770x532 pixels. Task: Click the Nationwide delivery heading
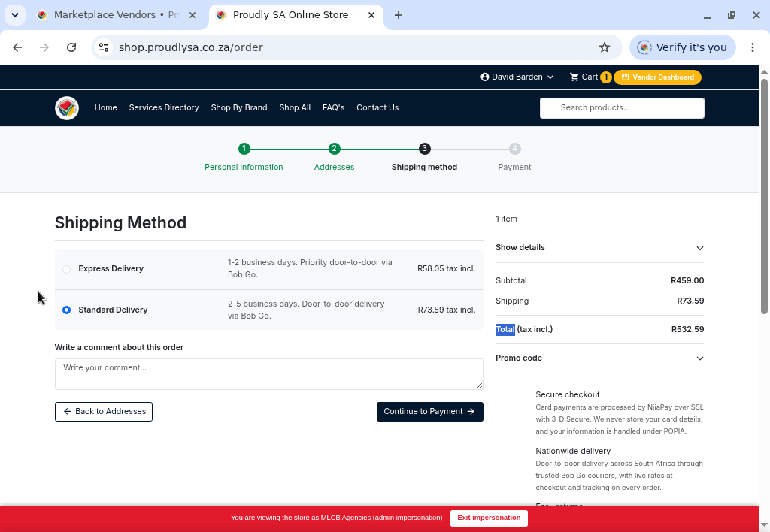[x=573, y=451]
